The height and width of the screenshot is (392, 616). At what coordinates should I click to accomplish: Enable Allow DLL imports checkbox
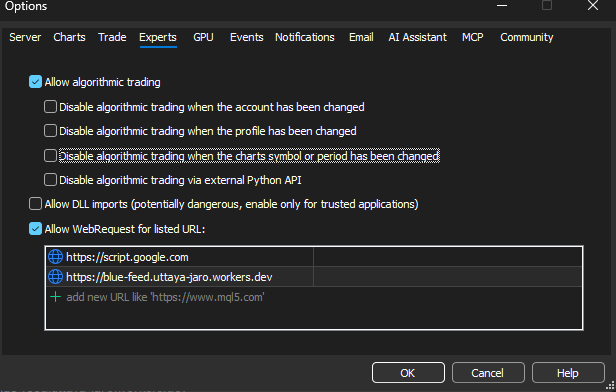tap(35, 204)
